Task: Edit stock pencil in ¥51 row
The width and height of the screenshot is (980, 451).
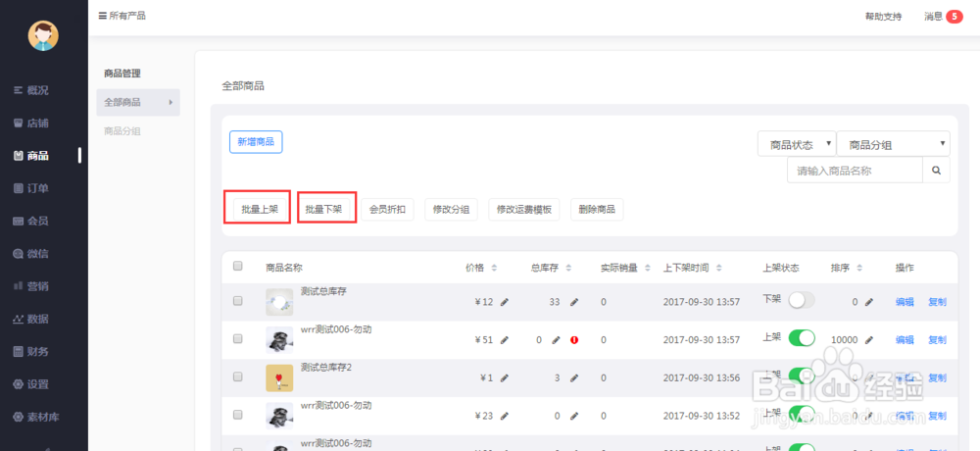Action: click(x=556, y=340)
